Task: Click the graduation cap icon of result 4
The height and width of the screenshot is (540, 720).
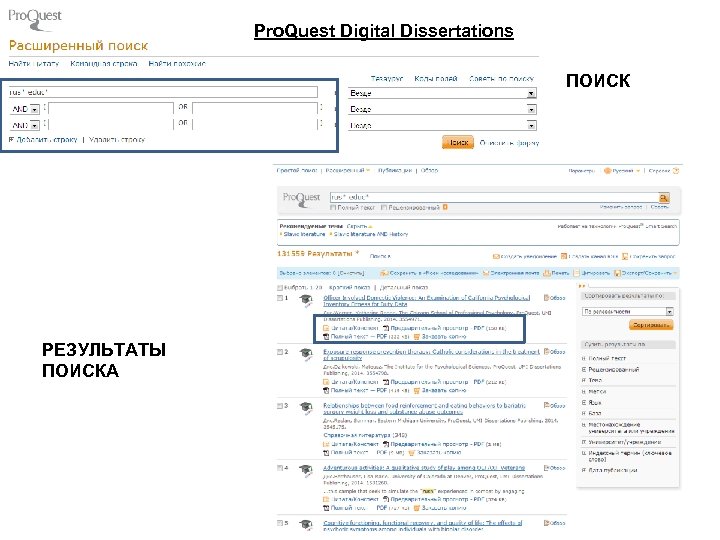Action: 306,470
